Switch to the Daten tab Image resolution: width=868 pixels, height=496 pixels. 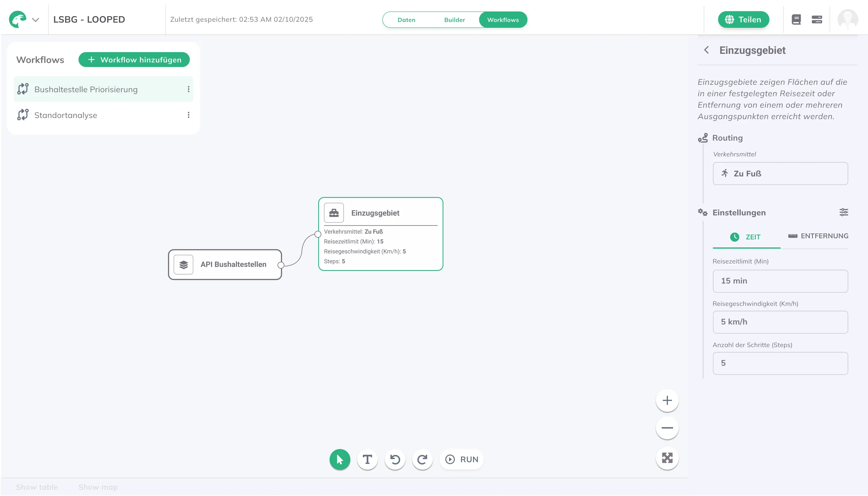pos(406,20)
